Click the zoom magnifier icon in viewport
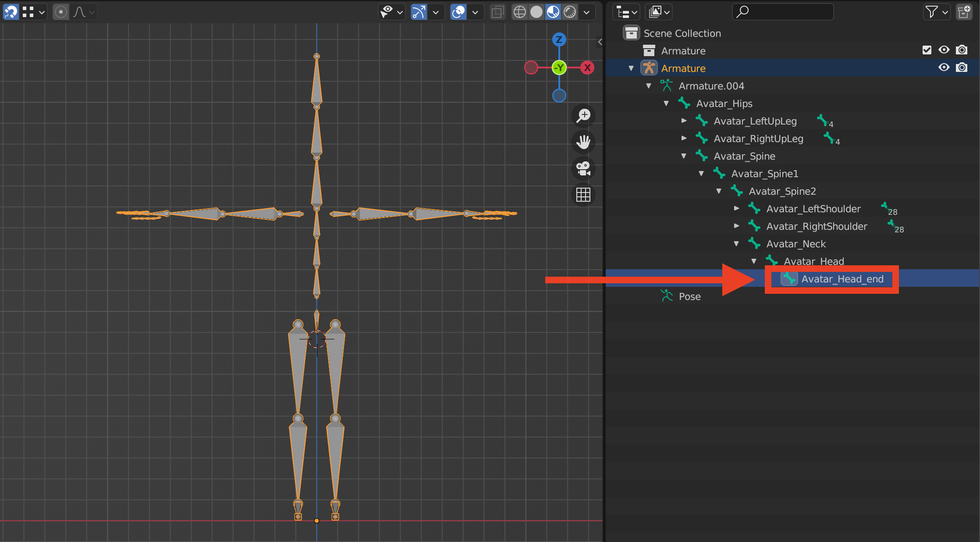 (x=583, y=116)
